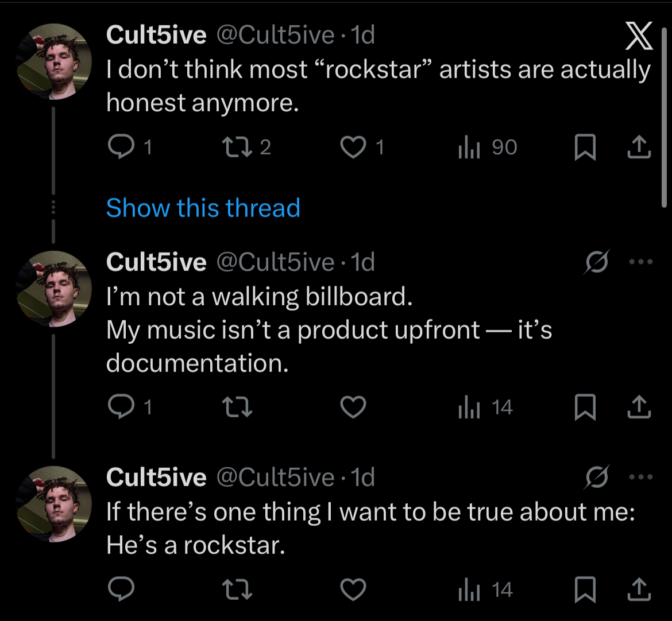This screenshot has height=621, width=672.
Task: Reply to the "walking billboard" tweet
Action: click(121, 407)
